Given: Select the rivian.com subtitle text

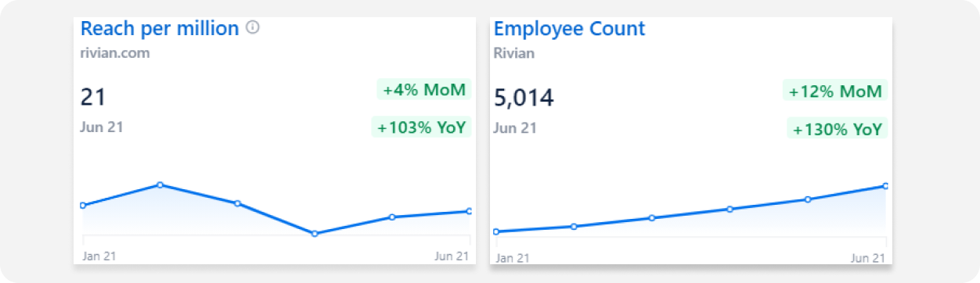Looking at the screenshot, I should pos(114,54).
